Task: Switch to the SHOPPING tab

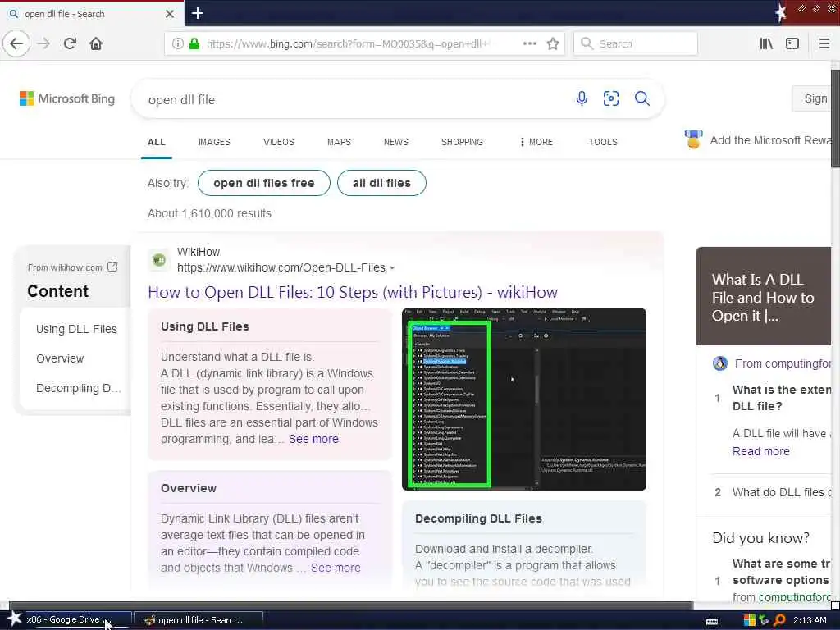Action: (462, 142)
